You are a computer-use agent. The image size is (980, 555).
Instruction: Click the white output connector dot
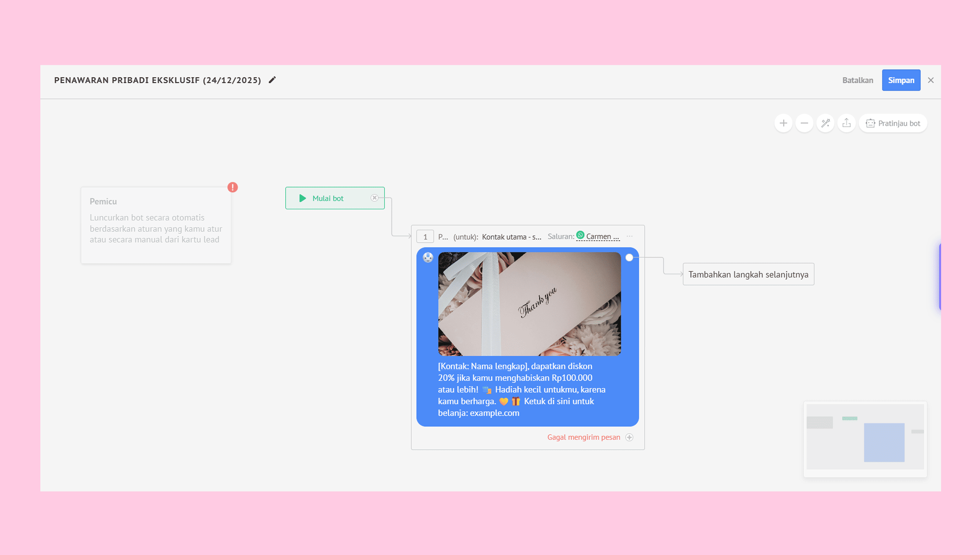point(629,258)
